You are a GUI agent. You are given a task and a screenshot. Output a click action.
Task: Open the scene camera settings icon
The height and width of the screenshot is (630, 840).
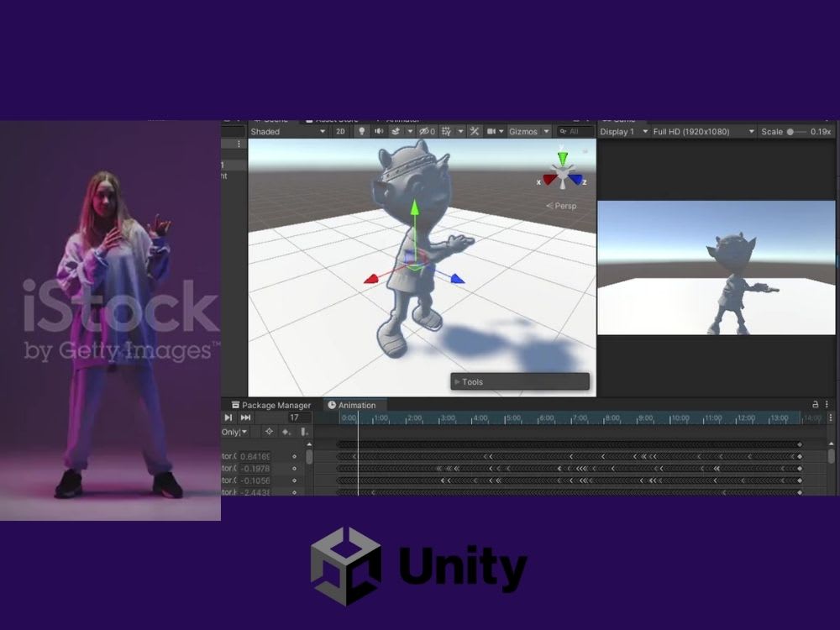tap(492, 131)
